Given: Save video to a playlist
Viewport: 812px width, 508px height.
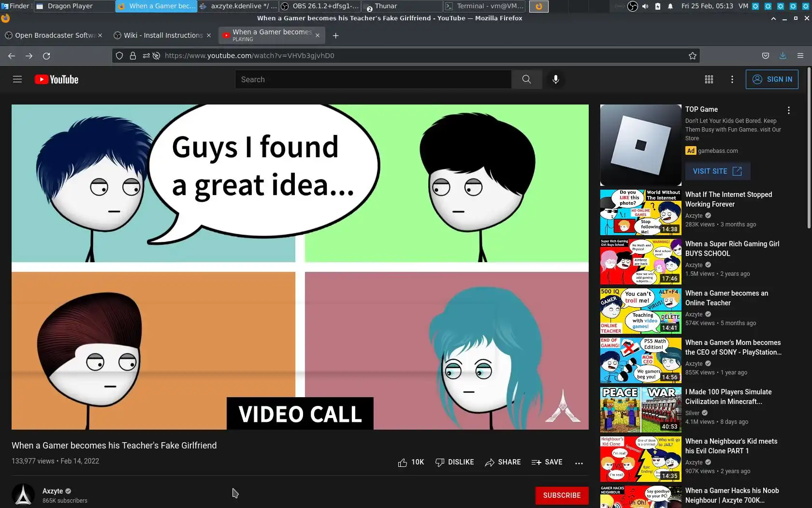Looking at the screenshot, I should click(547, 463).
